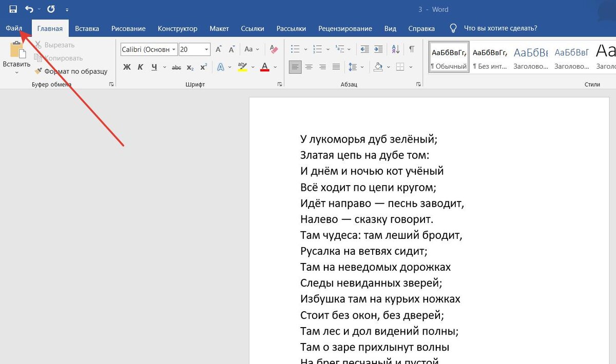
Task: Open Customize Quick Access Toolbar arrow
Action: (67, 10)
